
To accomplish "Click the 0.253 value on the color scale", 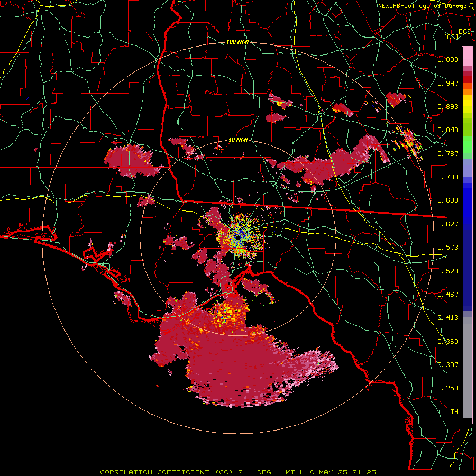I will pos(448,388).
